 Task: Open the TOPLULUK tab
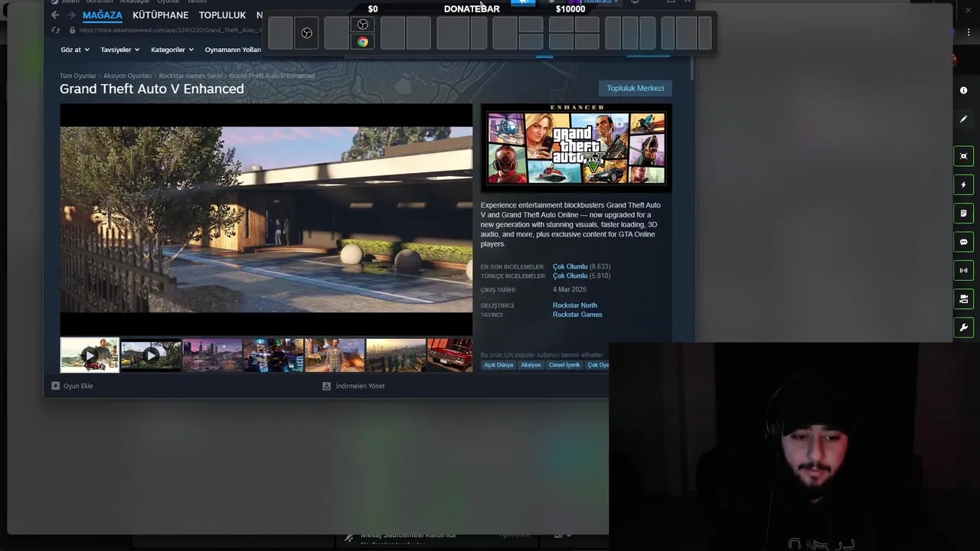click(222, 15)
